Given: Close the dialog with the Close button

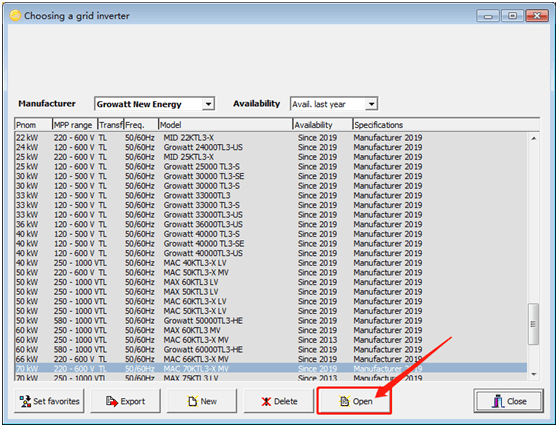Looking at the screenshot, I should 509,401.
